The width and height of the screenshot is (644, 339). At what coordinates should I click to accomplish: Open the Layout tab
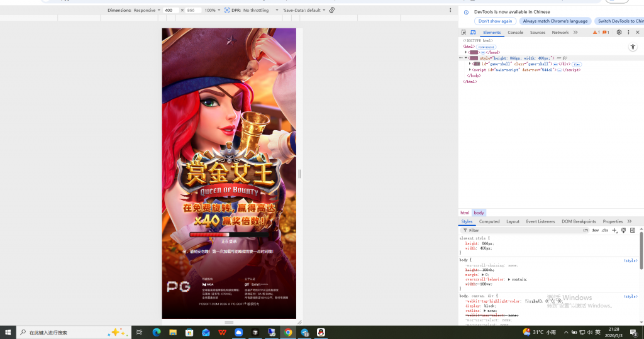(513, 221)
